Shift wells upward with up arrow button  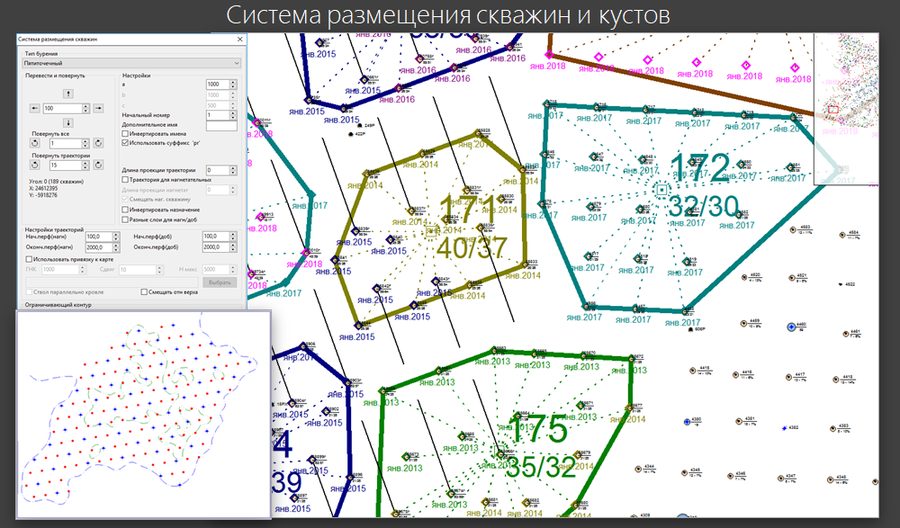pyautogui.click(x=68, y=94)
